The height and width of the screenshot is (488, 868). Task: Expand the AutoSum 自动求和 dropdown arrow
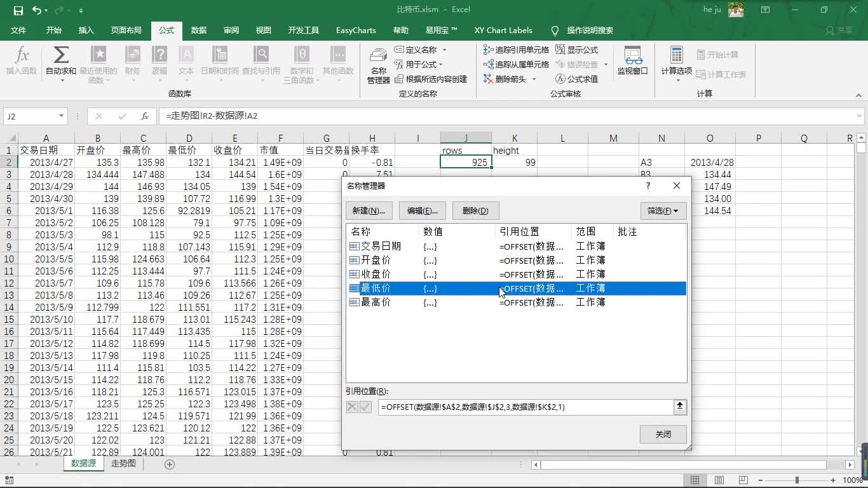(61, 79)
